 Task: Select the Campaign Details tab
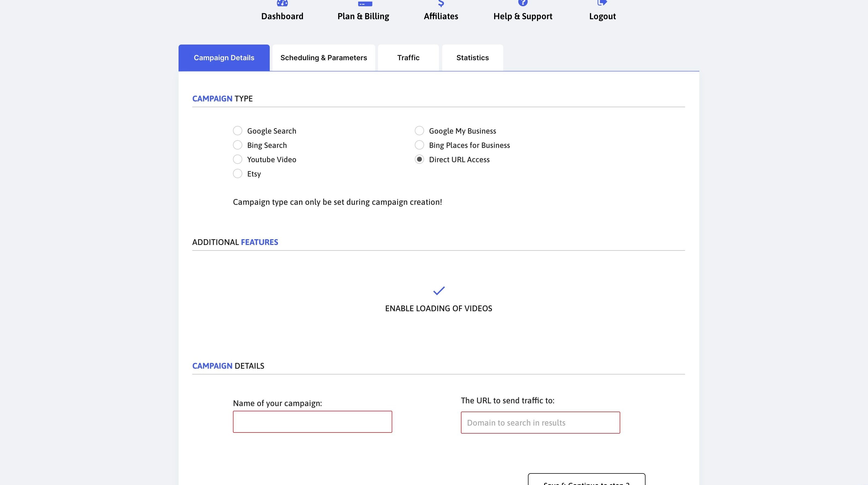click(x=224, y=58)
